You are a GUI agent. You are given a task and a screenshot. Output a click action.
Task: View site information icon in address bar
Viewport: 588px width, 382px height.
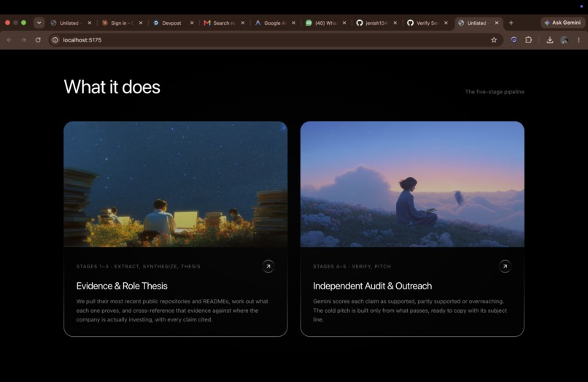tap(55, 40)
